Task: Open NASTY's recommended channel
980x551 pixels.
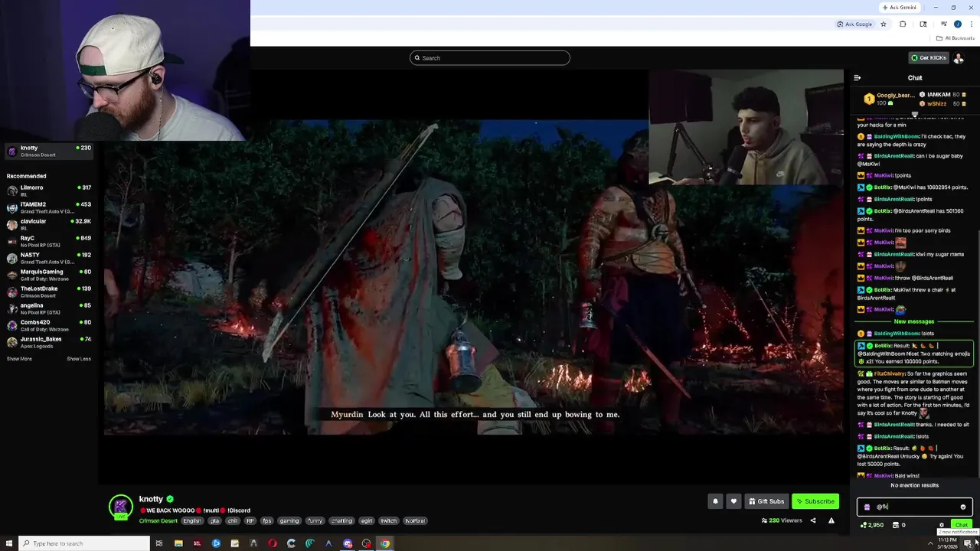Action: click(x=49, y=258)
